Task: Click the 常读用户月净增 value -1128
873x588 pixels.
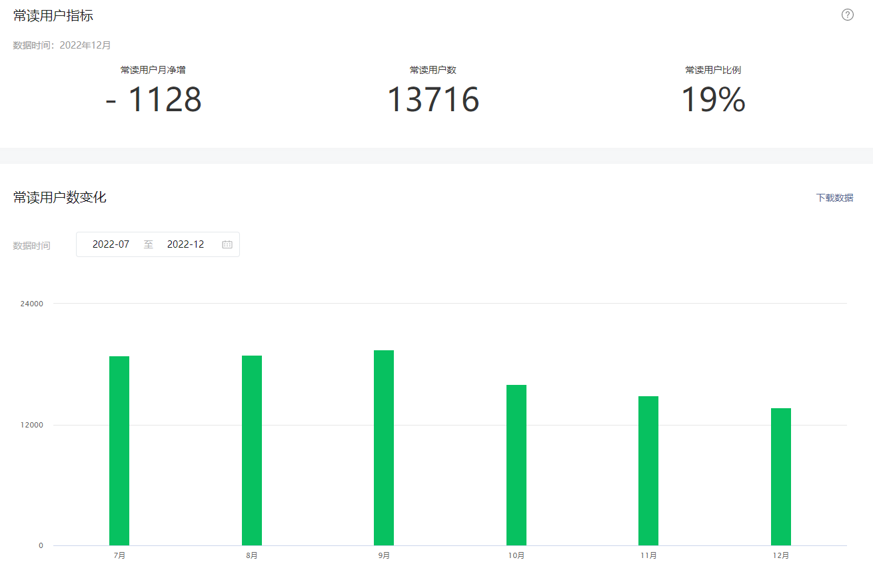Action: pyautogui.click(x=154, y=100)
